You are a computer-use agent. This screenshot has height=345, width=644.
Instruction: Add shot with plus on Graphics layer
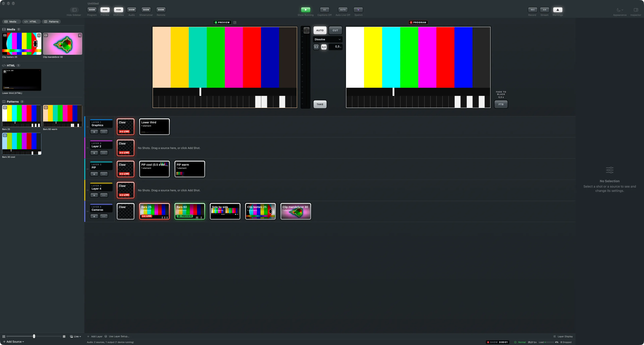(x=94, y=132)
